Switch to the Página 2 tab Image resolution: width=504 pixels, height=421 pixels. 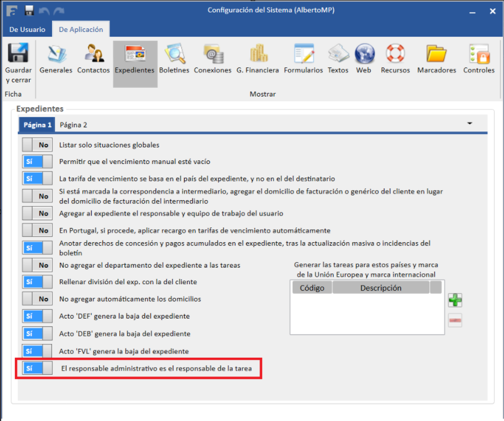(x=73, y=125)
